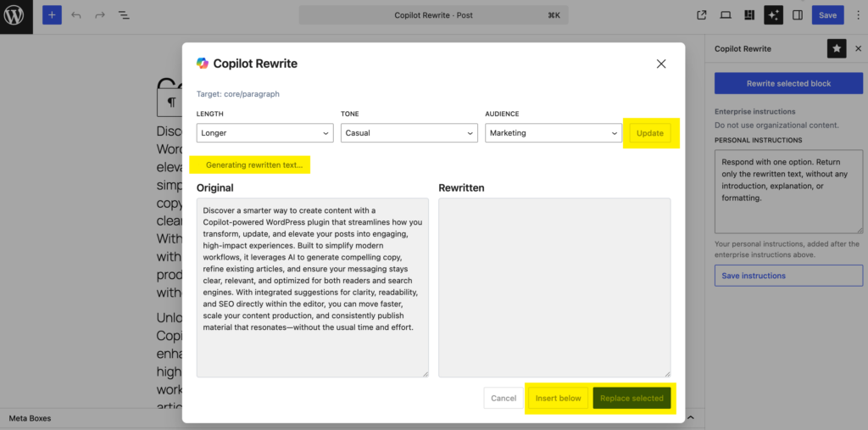Image resolution: width=868 pixels, height=430 pixels.
Task: Click the 'Do not use organizational content.' text
Action: (776, 126)
